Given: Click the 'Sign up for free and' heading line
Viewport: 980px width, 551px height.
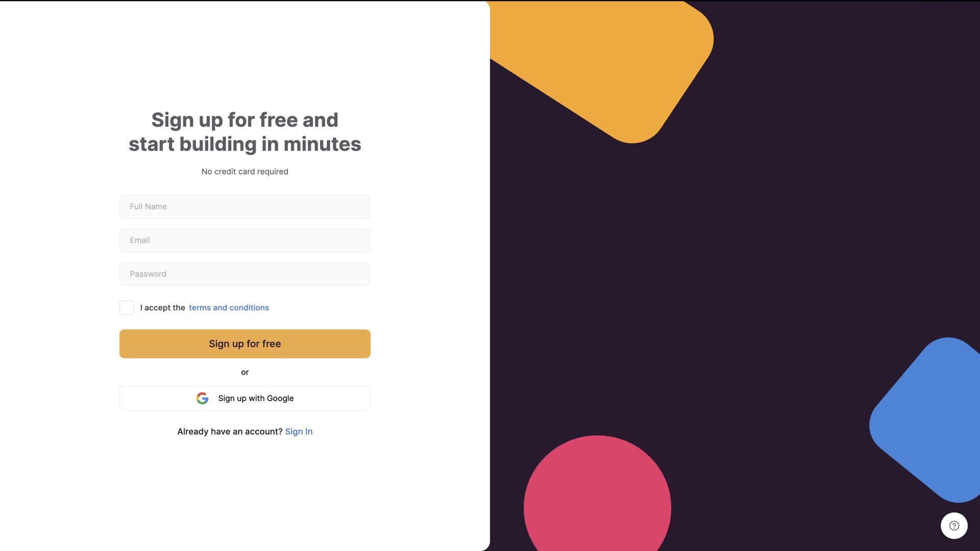Looking at the screenshot, I should click(x=245, y=120).
